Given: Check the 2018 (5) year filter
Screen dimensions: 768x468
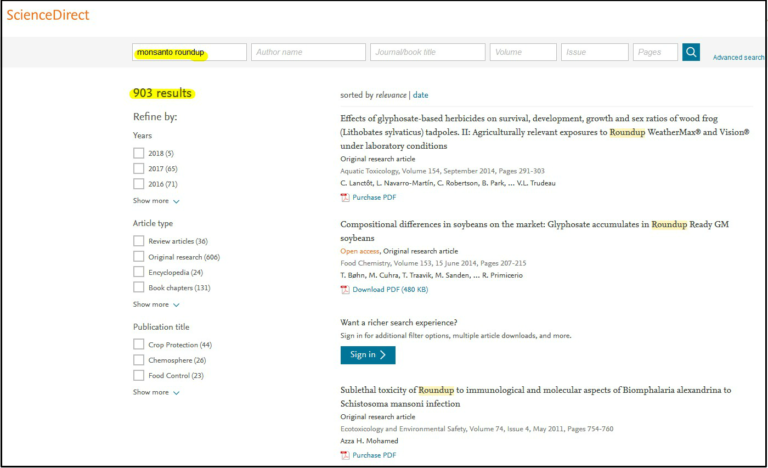Looking at the screenshot, I should point(139,153).
